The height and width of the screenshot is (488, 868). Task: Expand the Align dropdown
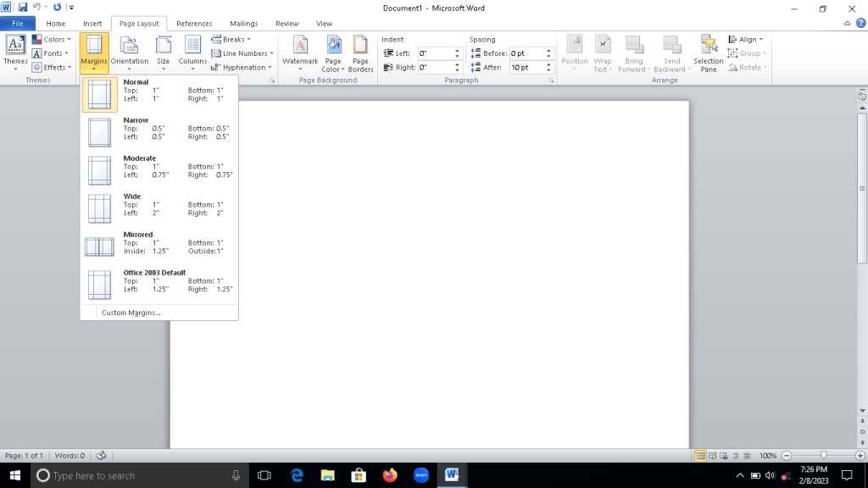click(x=746, y=39)
